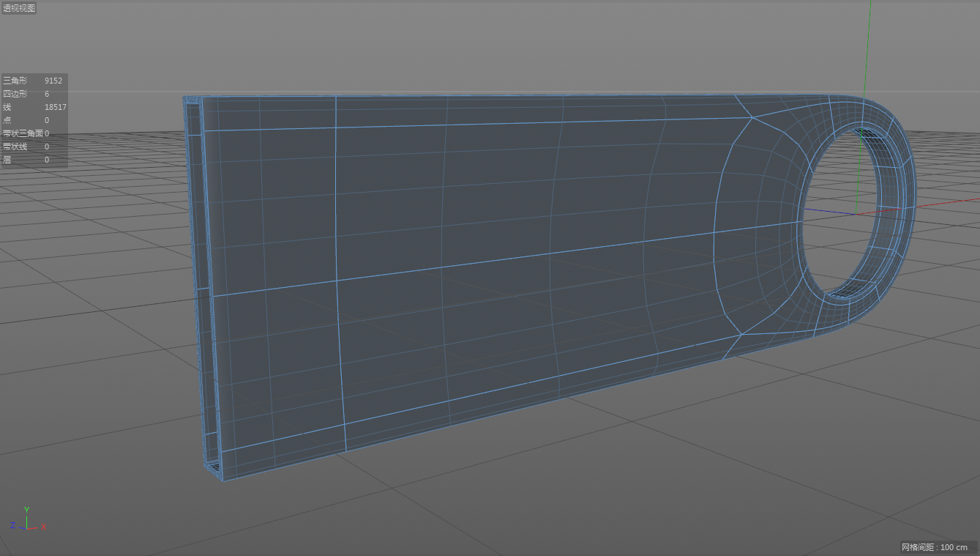The height and width of the screenshot is (556, 980).
Task: Click the 透视视图 viewport label
Action: 19,8
